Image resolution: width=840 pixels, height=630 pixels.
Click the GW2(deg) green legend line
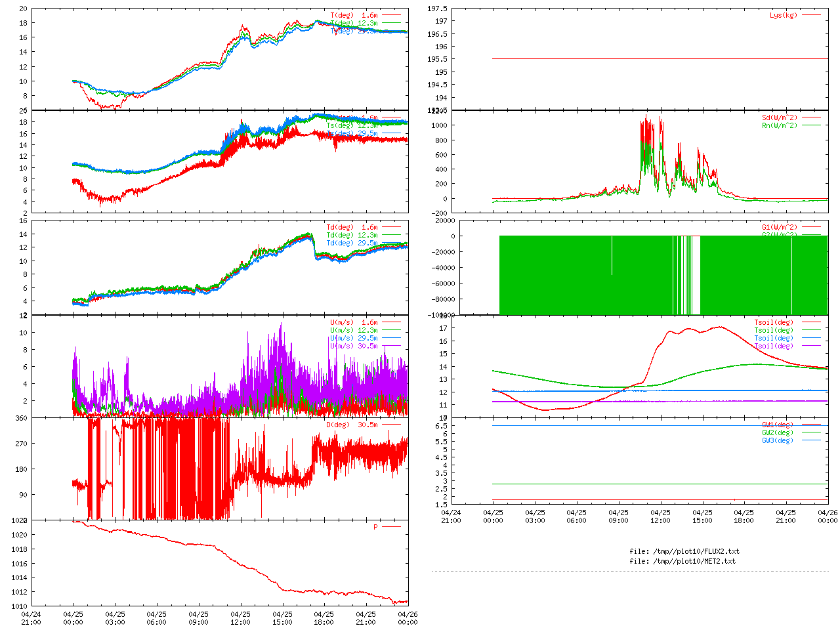point(811,432)
